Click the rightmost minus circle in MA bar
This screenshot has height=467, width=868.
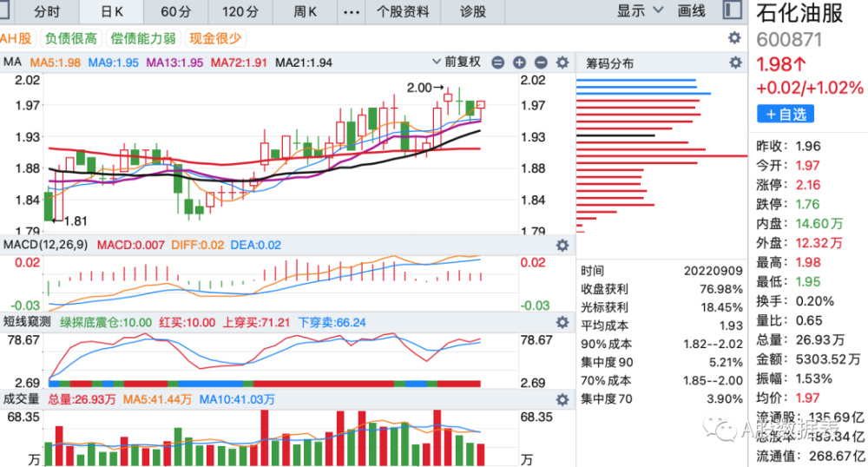click(541, 62)
